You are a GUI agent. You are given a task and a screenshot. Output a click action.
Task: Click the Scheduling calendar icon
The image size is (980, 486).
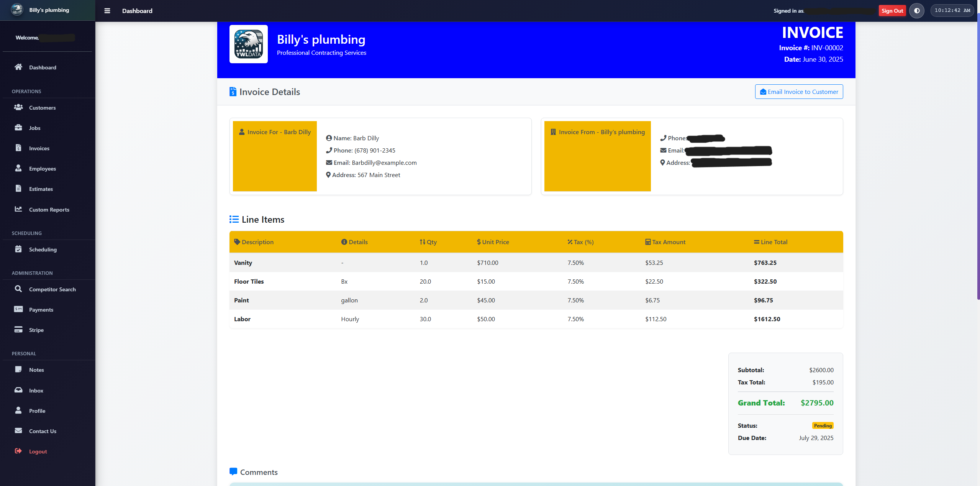point(18,249)
